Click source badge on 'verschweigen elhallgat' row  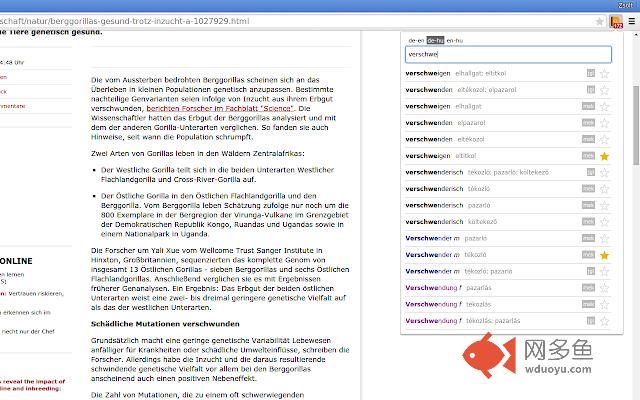(x=588, y=106)
